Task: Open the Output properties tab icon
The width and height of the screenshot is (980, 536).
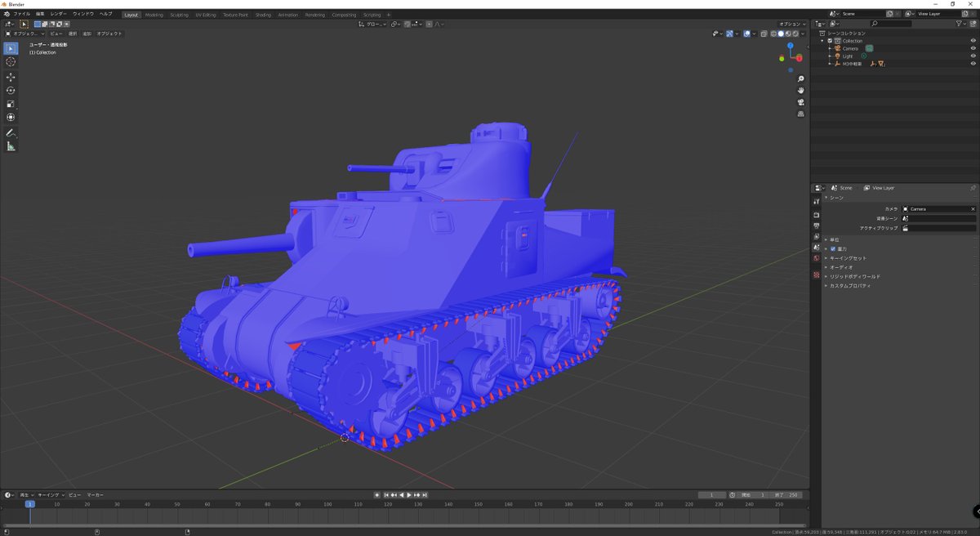Action: [816, 226]
